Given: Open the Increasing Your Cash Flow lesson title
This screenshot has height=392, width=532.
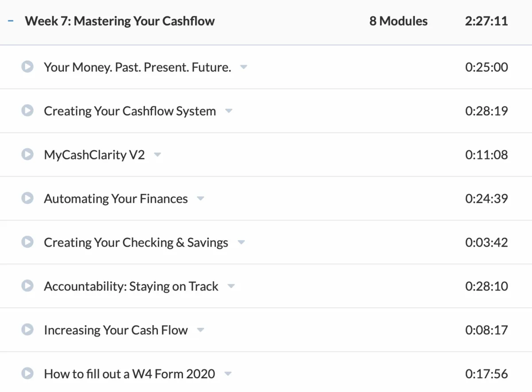Looking at the screenshot, I should (x=116, y=330).
